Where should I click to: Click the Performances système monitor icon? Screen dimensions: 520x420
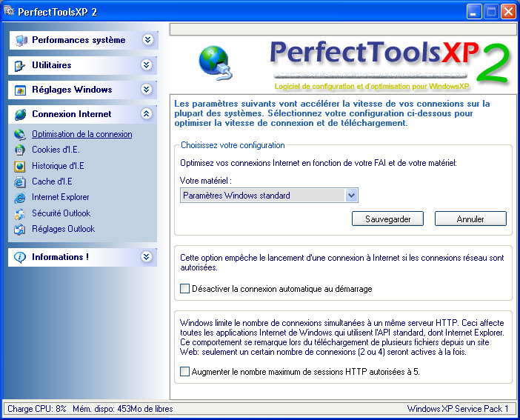coord(21,41)
